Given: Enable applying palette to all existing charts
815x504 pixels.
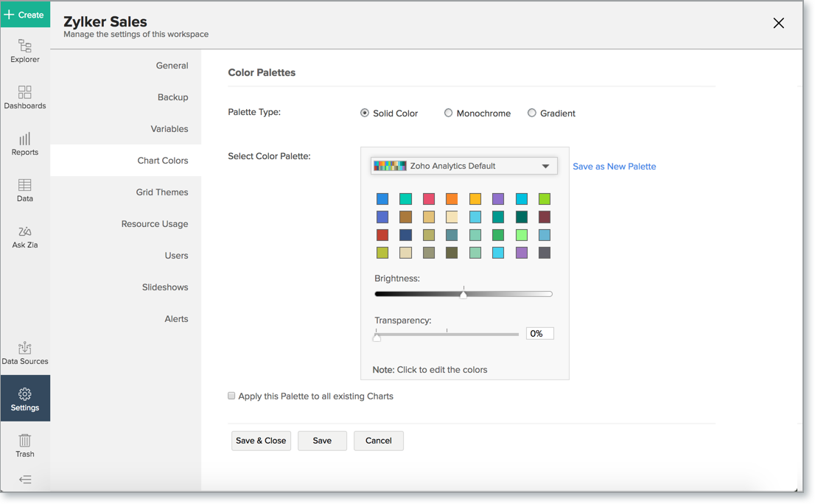Looking at the screenshot, I should pos(231,396).
